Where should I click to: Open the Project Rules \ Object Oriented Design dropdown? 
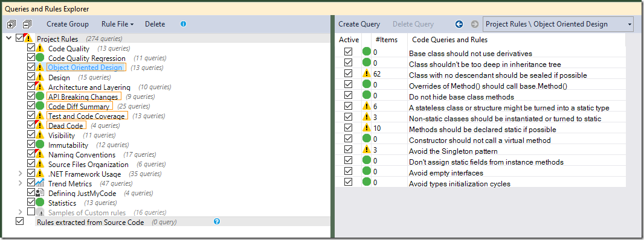[558, 24]
